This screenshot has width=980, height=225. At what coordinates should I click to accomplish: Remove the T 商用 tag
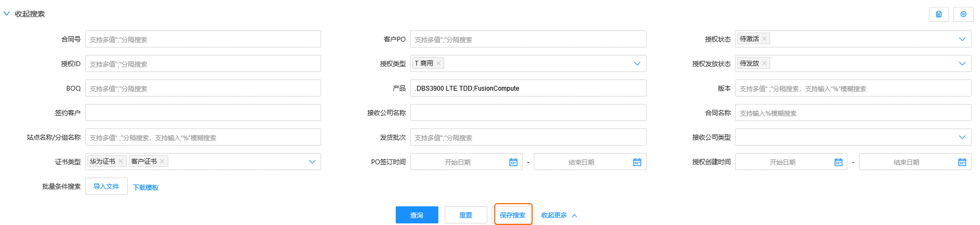tap(438, 63)
